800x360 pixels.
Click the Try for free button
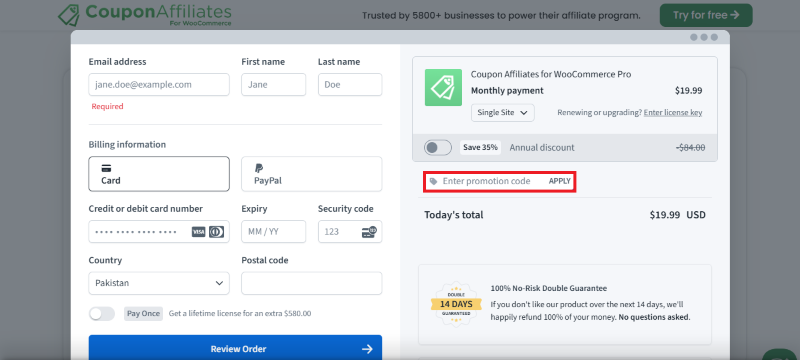coord(706,15)
